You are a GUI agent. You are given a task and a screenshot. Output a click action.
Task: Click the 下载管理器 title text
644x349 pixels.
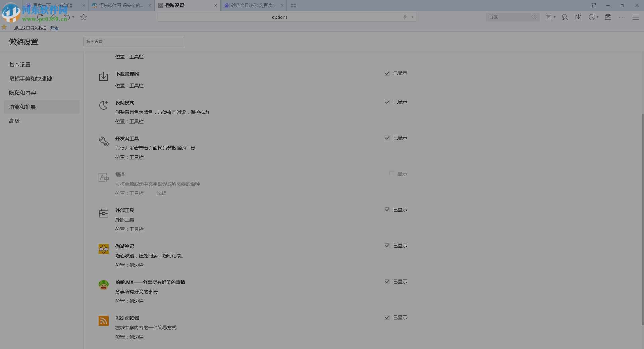click(127, 74)
